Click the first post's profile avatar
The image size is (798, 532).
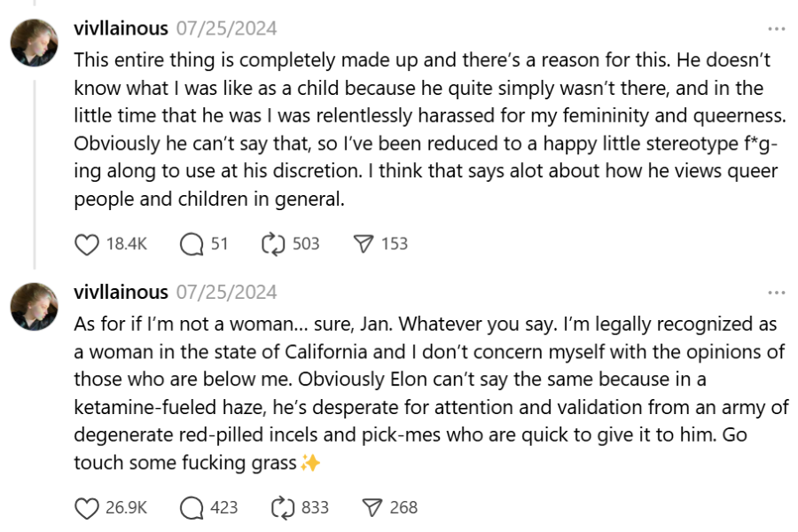click(35, 43)
